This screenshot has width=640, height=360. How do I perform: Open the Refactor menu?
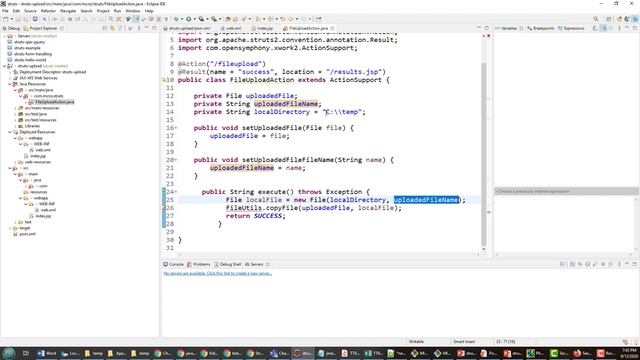48,11
